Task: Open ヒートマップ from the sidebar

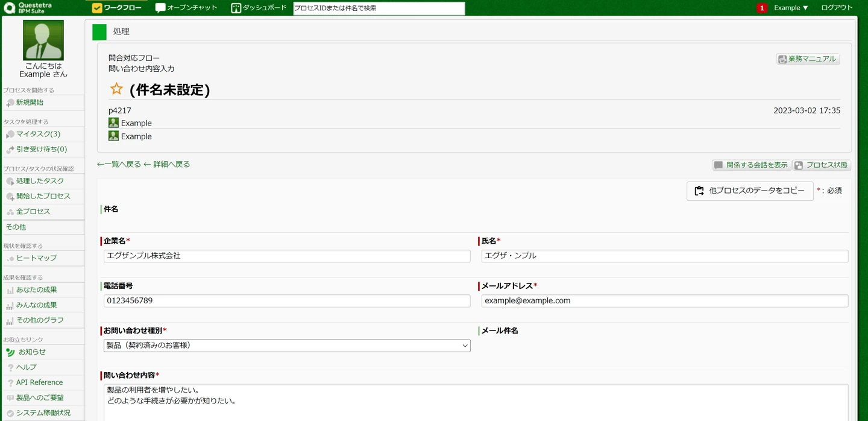Action: pos(36,258)
